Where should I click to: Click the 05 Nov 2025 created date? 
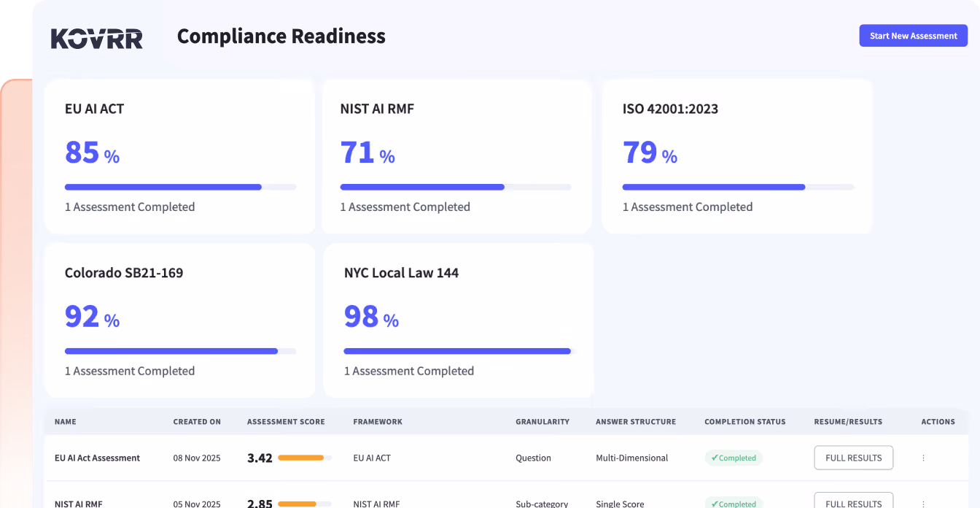pyautogui.click(x=197, y=504)
